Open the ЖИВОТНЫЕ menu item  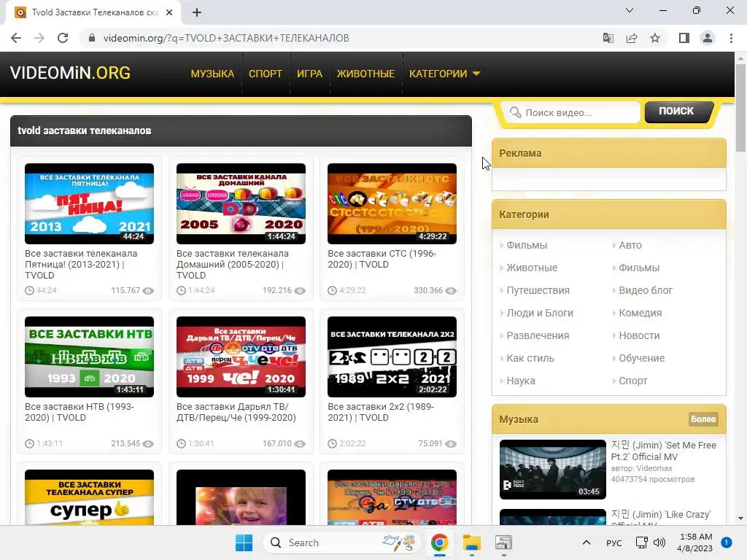(x=365, y=74)
